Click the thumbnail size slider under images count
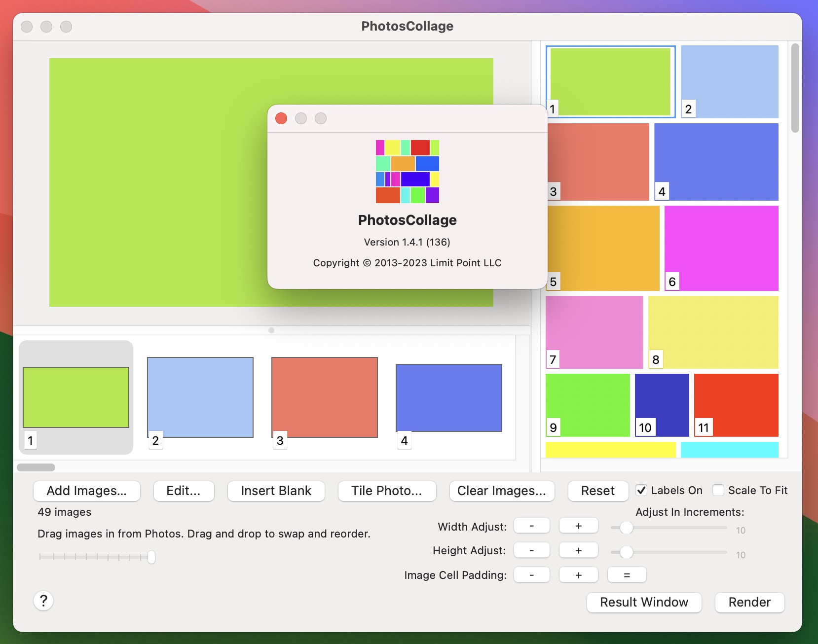 tap(97, 557)
